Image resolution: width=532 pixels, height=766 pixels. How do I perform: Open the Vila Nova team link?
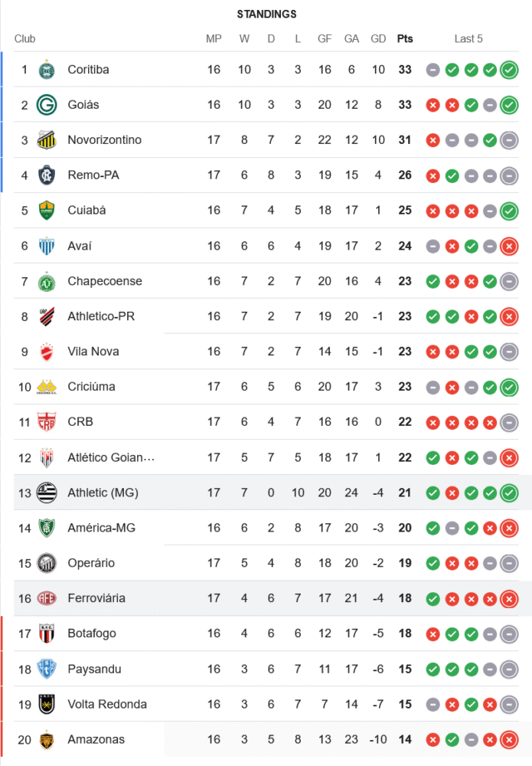tap(93, 352)
